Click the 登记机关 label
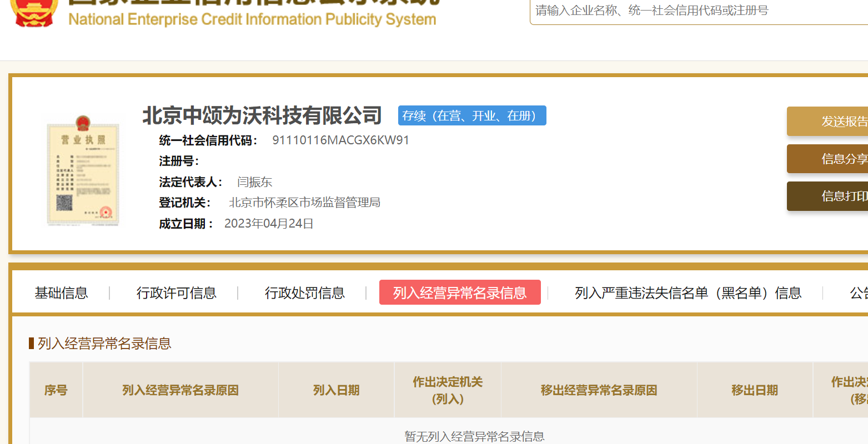Image resolution: width=868 pixels, height=444 pixels. click(185, 203)
